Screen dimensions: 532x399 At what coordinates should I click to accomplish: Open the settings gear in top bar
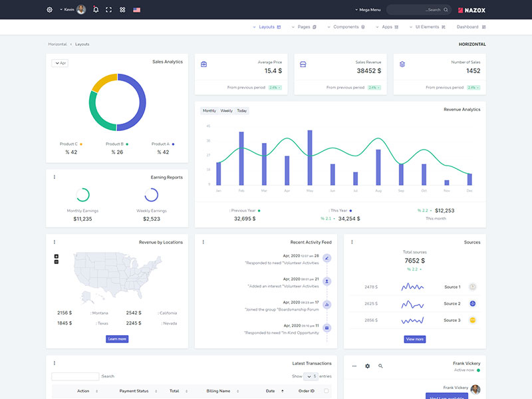(49, 10)
